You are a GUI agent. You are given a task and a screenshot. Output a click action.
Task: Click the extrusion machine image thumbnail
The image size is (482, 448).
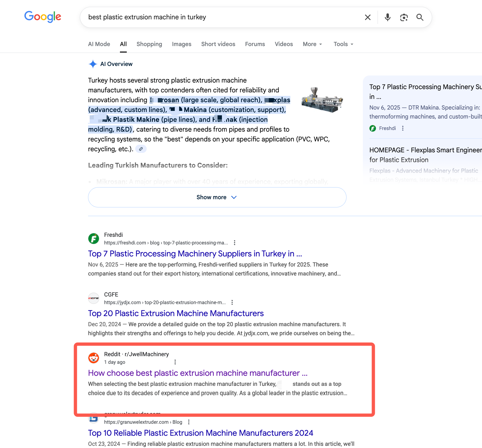[322, 100]
